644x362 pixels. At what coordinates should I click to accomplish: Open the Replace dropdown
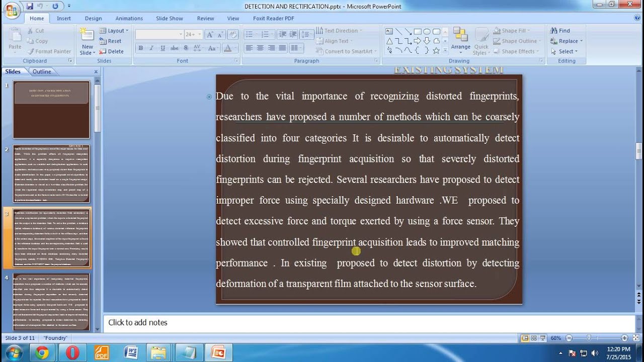[567, 41]
